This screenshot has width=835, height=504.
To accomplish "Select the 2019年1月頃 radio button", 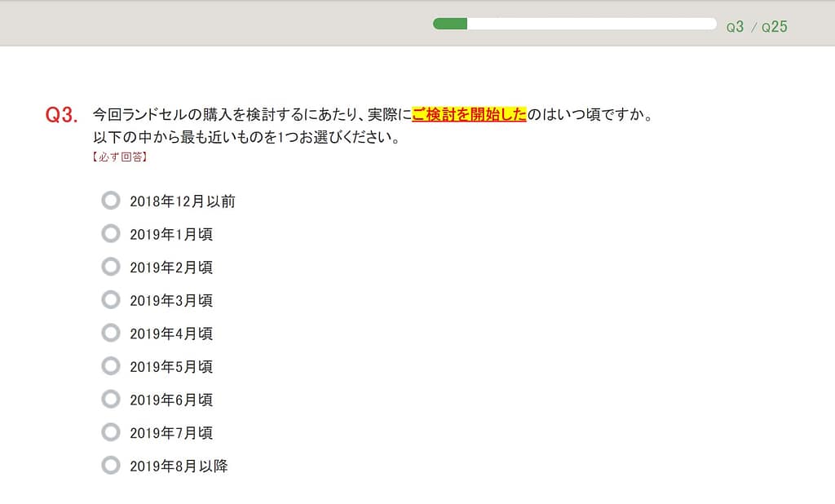I will (x=111, y=234).
